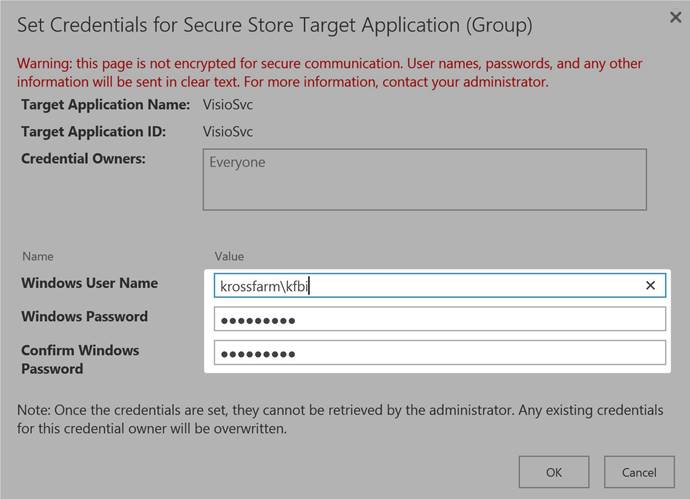Click the "Value" column header
Image resolution: width=690 pixels, height=499 pixels.
coord(229,256)
